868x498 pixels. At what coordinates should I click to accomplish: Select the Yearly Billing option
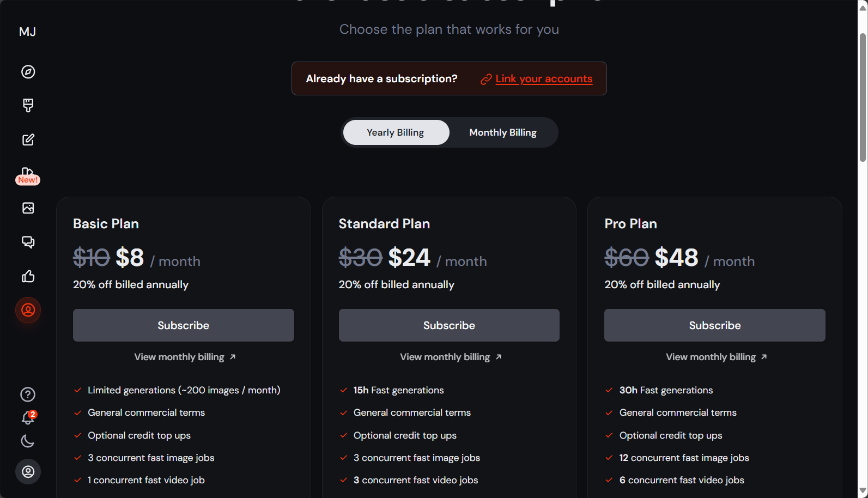(x=396, y=132)
